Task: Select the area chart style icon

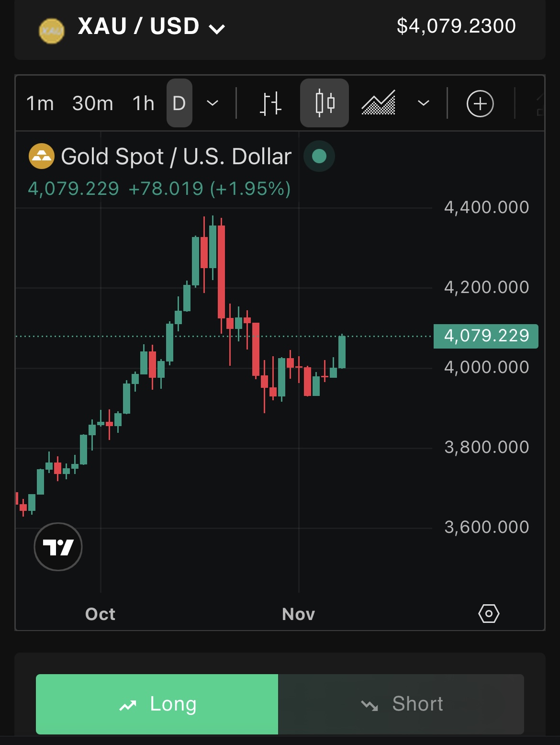Action: (378, 103)
